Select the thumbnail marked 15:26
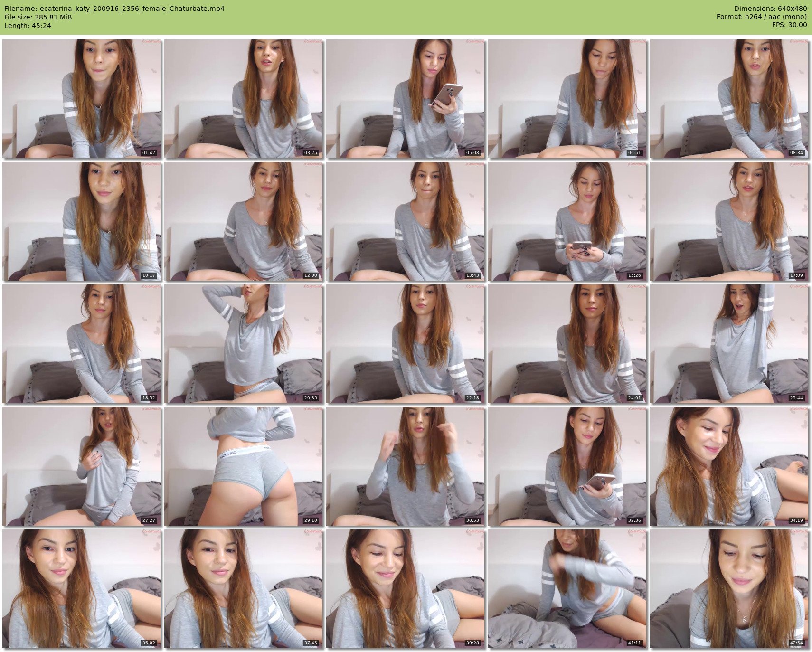812x652 pixels. (567, 221)
